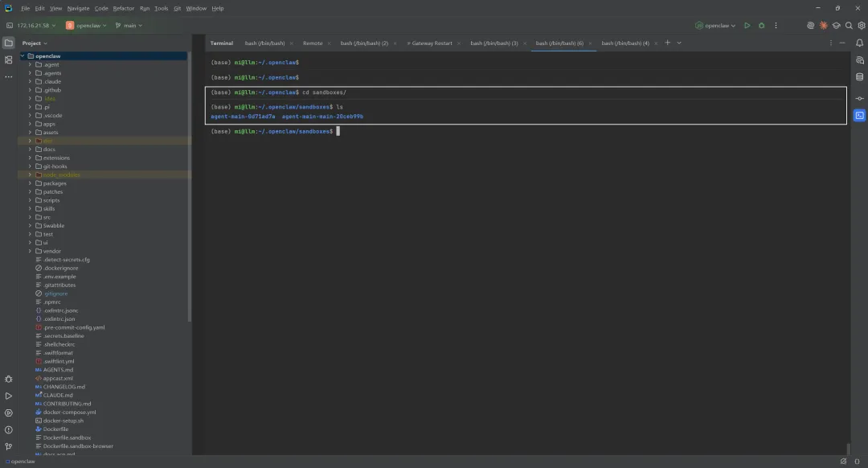Expand the vendor folder

[x=30, y=251]
